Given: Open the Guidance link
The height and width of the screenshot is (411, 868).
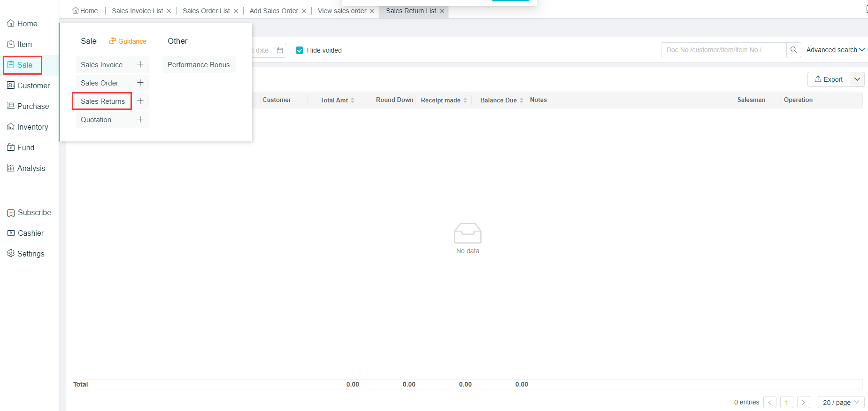Looking at the screenshot, I should (x=128, y=41).
